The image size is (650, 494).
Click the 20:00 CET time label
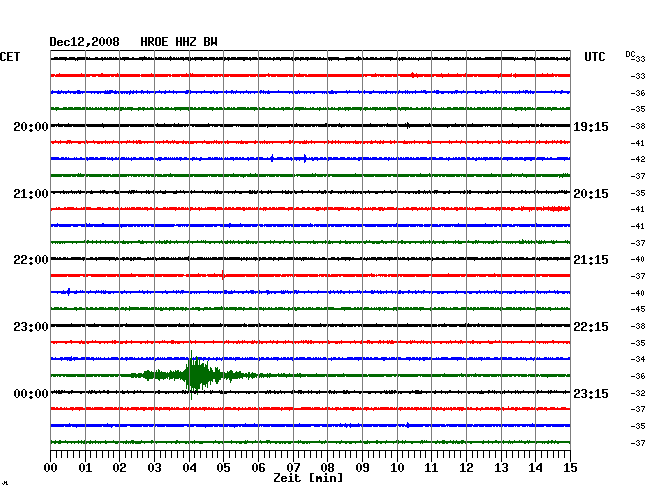pyautogui.click(x=31, y=127)
